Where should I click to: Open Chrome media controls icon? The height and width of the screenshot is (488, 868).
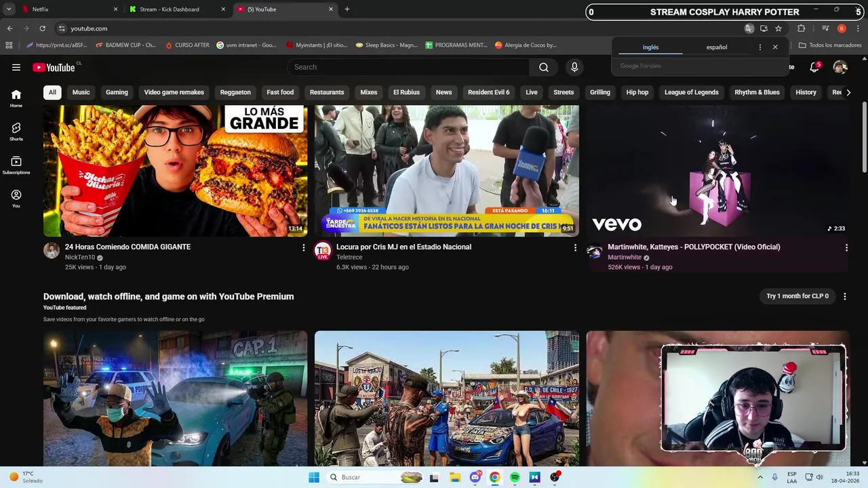(825, 28)
